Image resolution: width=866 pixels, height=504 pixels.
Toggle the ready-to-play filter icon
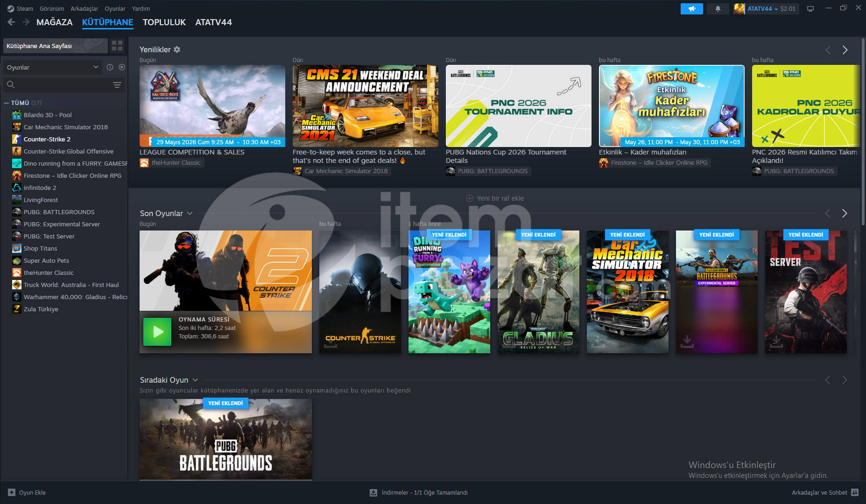122,67
